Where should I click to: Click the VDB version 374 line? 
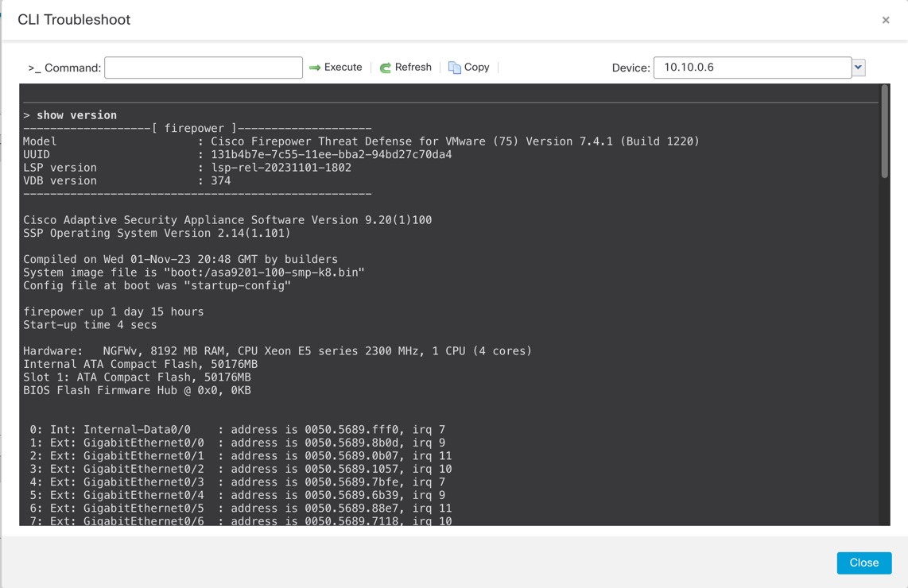[x=127, y=180]
